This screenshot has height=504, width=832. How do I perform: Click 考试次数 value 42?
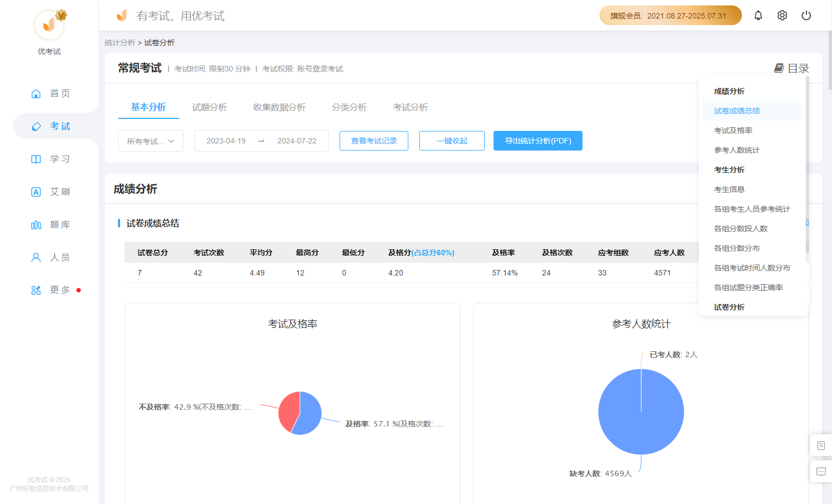[198, 273]
